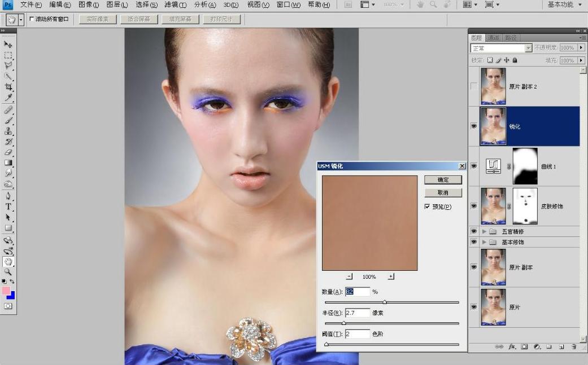Open the 窗口(W) menu
The height and width of the screenshot is (365, 588).
click(x=289, y=5)
